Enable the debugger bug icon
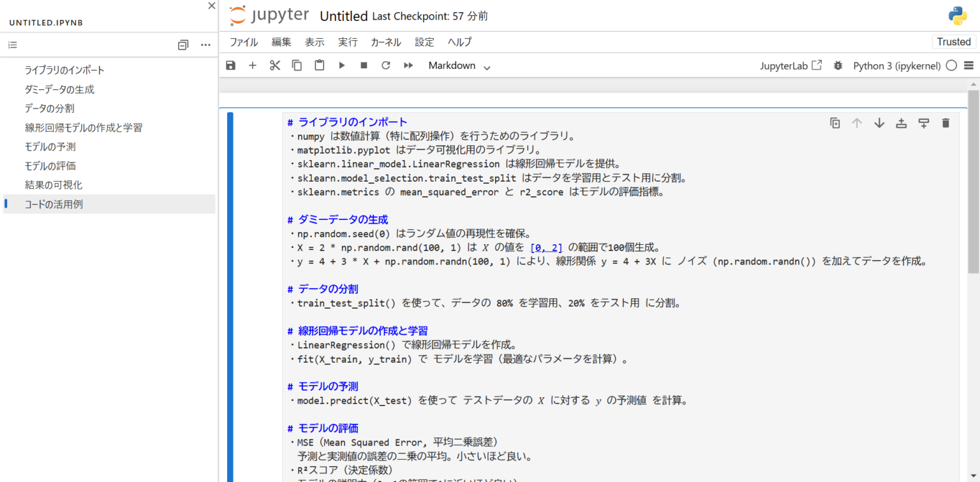Image resolution: width=980 pixels, height=482 pixels. [838, 65]
